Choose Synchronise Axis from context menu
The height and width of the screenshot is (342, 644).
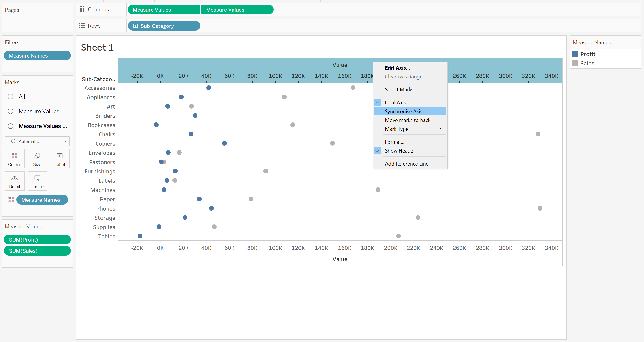pyautogui.click(x=403, y=111)
